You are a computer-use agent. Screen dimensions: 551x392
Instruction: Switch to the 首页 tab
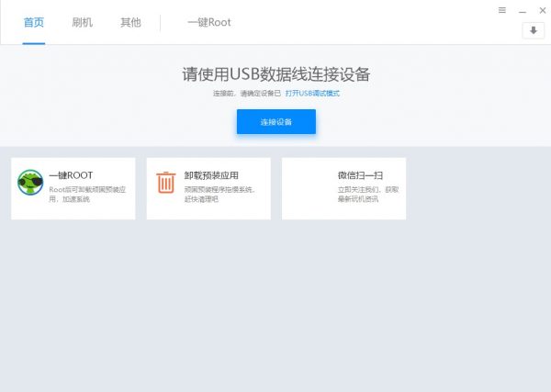point(34,22)
